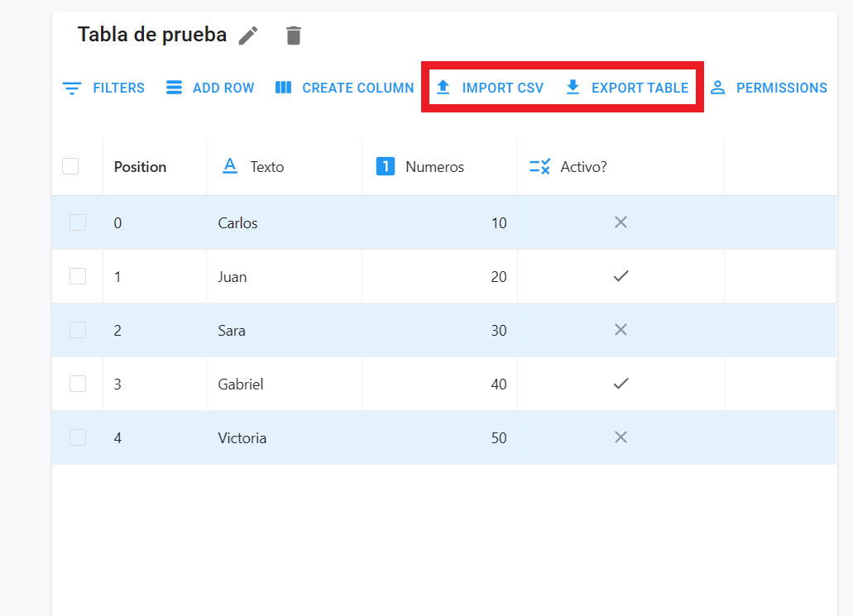Click ADD ROW button label

(223, 88)
